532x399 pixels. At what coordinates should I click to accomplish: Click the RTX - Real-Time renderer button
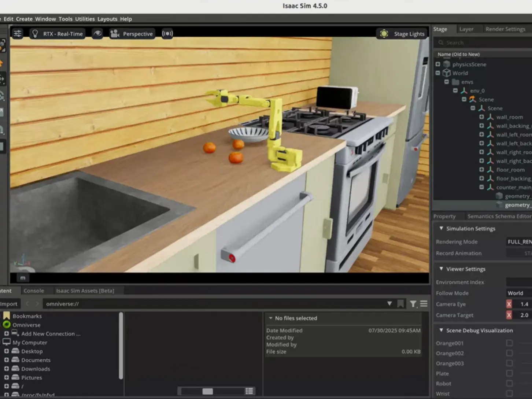(57, 34)
